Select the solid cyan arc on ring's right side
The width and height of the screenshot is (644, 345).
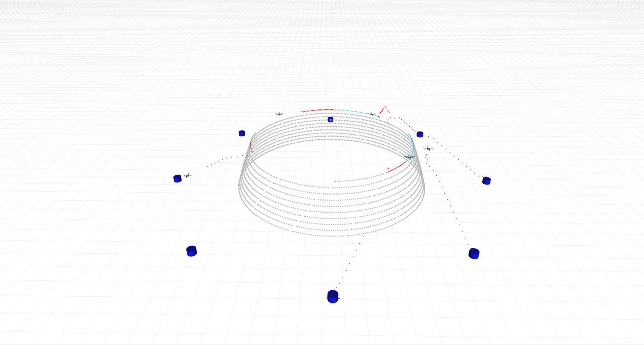(x=411, y=140)
